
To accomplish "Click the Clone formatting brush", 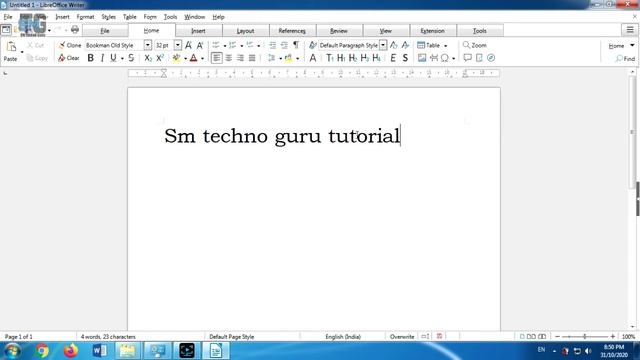I will 70,45.
